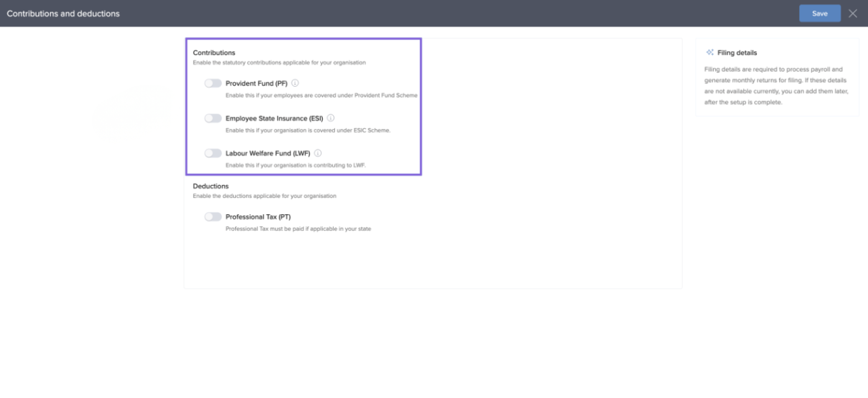868x398 pixels.
Task: Click the ESIC Scheme description text
Action: [307, 130]
